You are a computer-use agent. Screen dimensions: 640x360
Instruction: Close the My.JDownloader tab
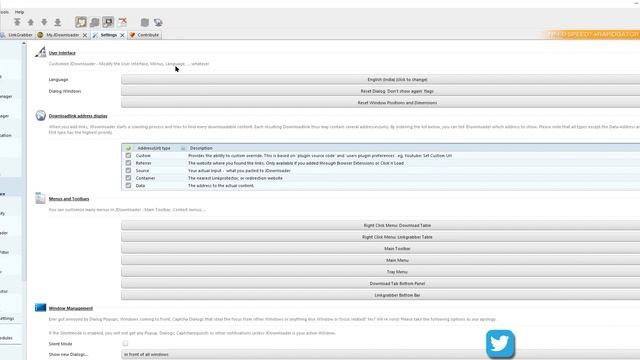pyautogui.click(x=85, y=35)
